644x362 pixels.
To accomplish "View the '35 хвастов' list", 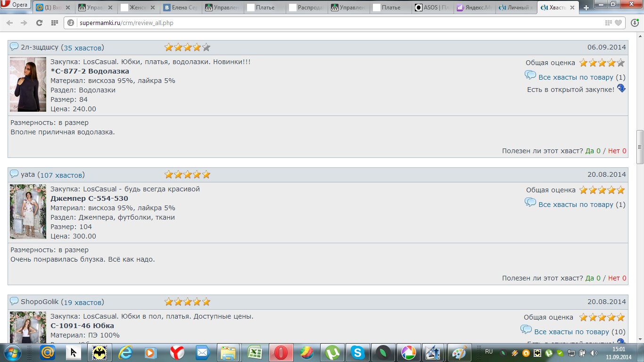I will (83, 48).
